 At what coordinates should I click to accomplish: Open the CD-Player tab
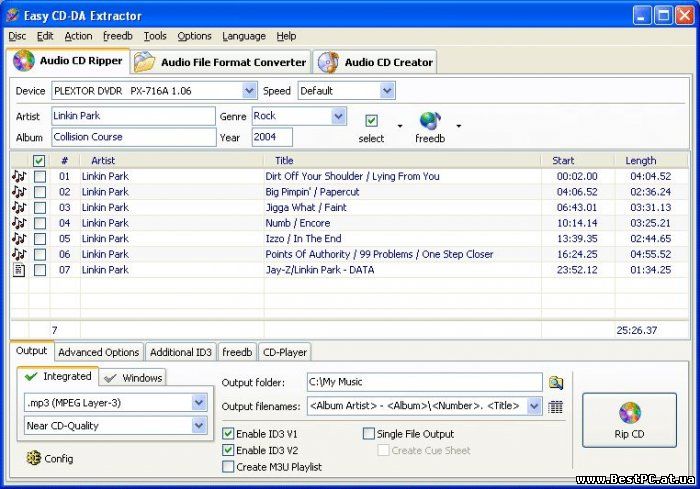[284, 352]
